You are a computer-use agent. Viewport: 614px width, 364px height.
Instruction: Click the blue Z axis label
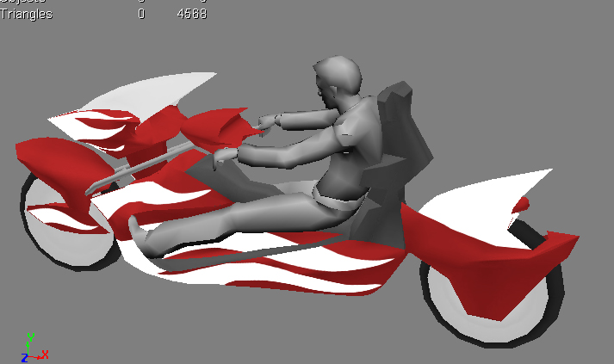(x=24, y=358)
